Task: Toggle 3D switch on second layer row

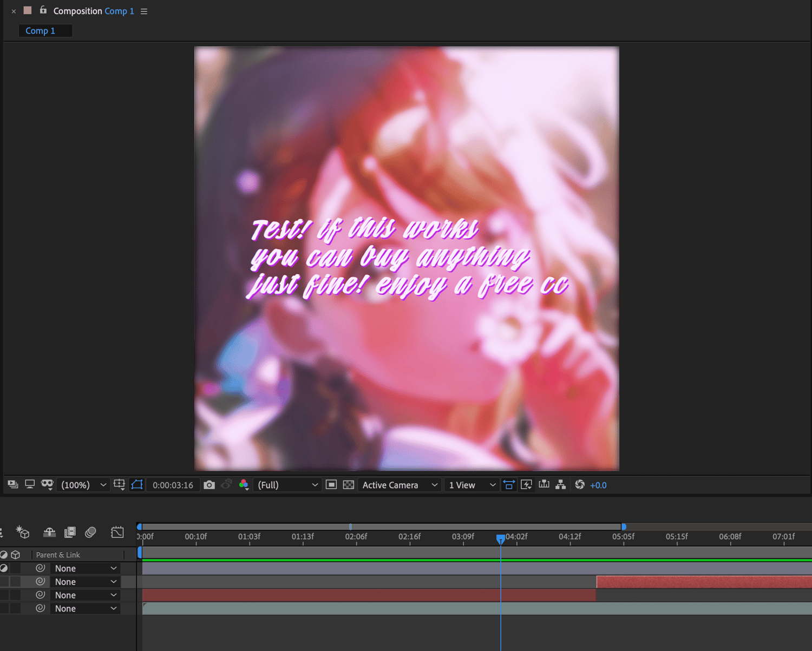Action: click(x=16, y=582)
